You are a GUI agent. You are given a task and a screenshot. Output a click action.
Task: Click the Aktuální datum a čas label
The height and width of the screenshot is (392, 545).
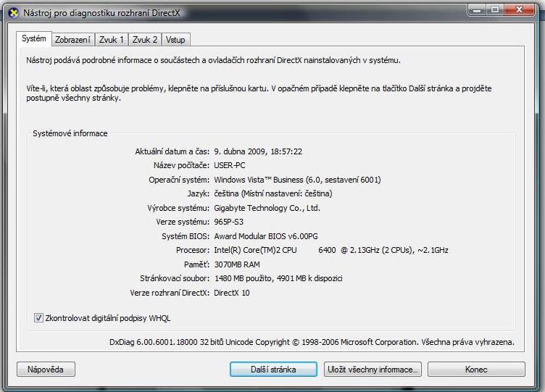coord(172,151)
